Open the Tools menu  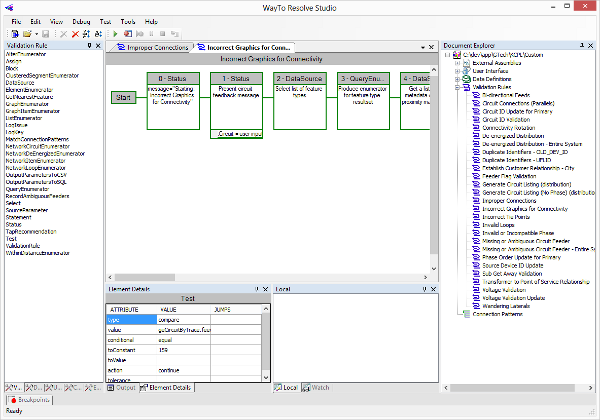(x=128, y=21)
